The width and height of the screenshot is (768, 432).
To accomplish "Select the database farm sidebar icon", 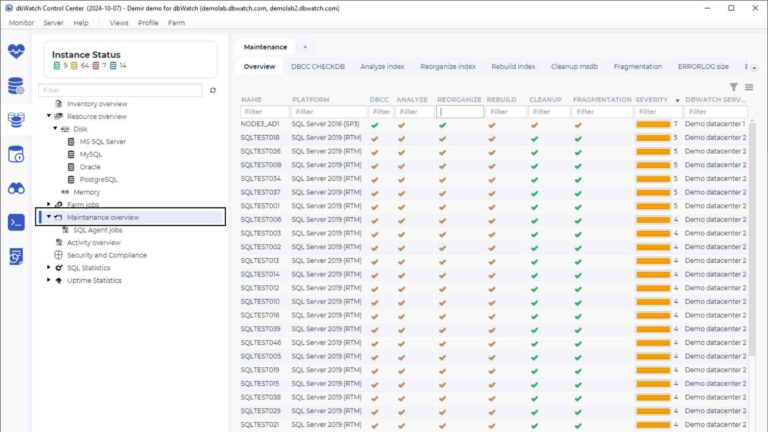I will 16,120.
